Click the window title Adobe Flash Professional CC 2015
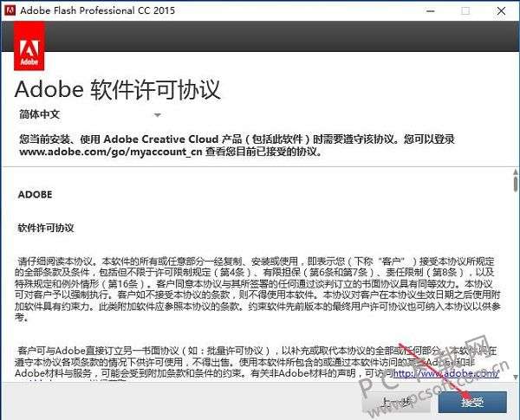520x420 pixels. click(97, 10)
